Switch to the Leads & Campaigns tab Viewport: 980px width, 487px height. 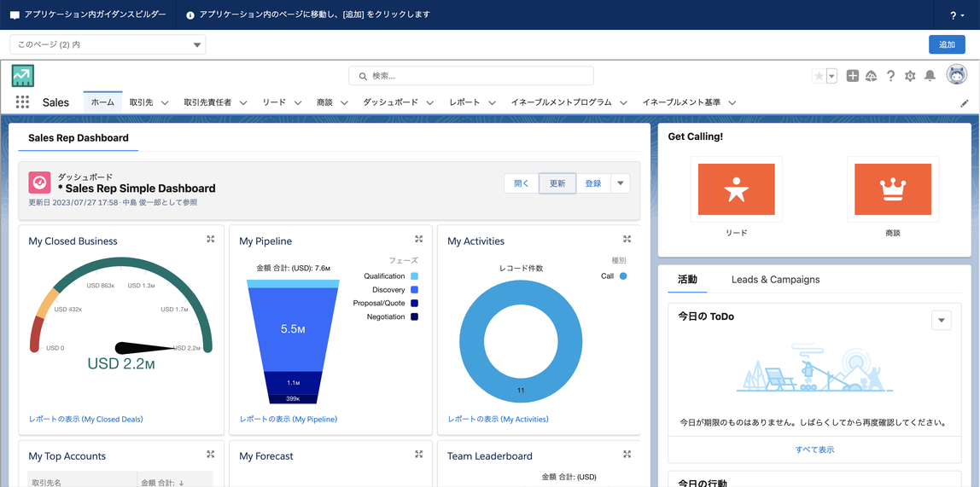776,280
